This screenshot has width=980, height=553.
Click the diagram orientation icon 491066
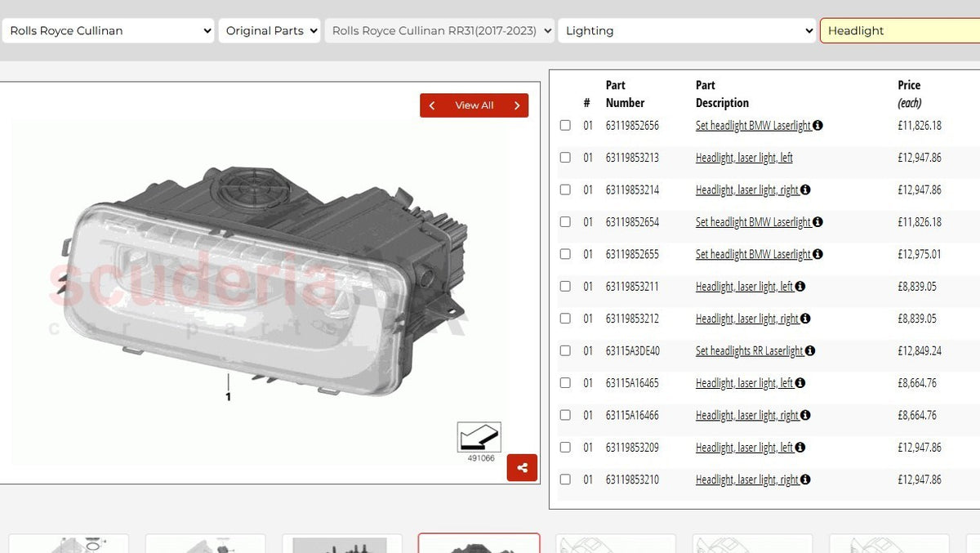[x=479, y=437]
